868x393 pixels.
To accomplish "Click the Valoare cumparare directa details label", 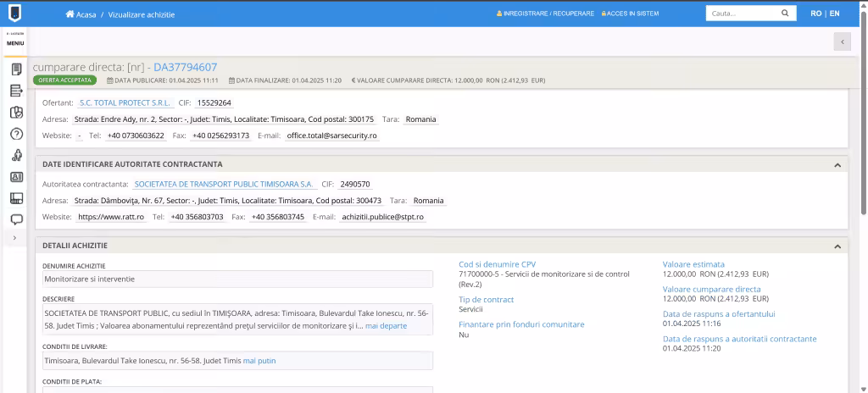I will coord(711,290).
